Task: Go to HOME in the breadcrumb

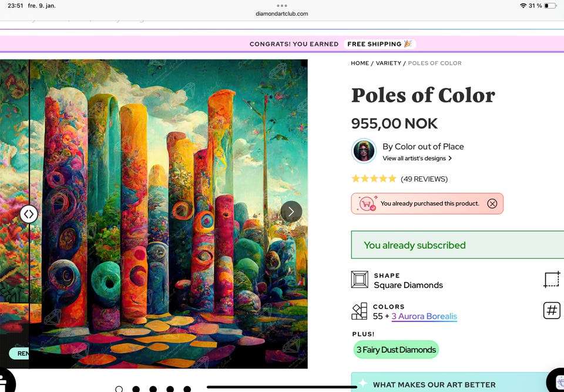Action: tap(360, 63)
